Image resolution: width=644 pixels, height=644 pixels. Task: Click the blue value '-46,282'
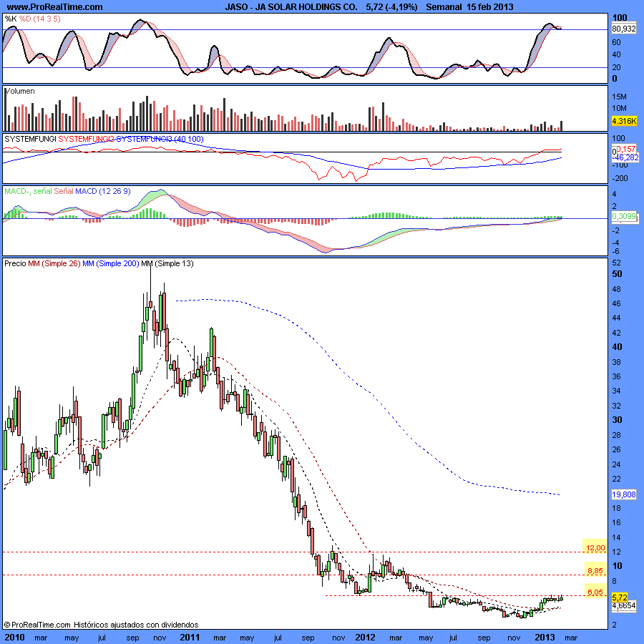point(625,157)
